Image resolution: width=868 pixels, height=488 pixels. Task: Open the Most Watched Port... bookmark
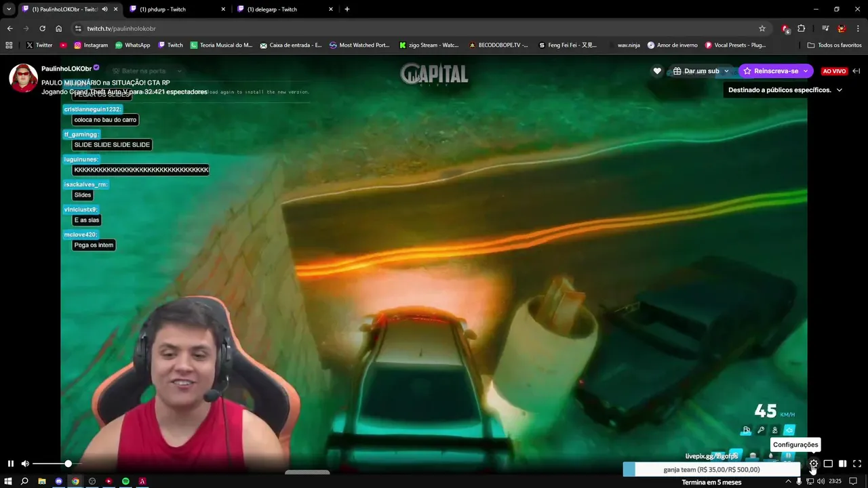coord(359,45)
